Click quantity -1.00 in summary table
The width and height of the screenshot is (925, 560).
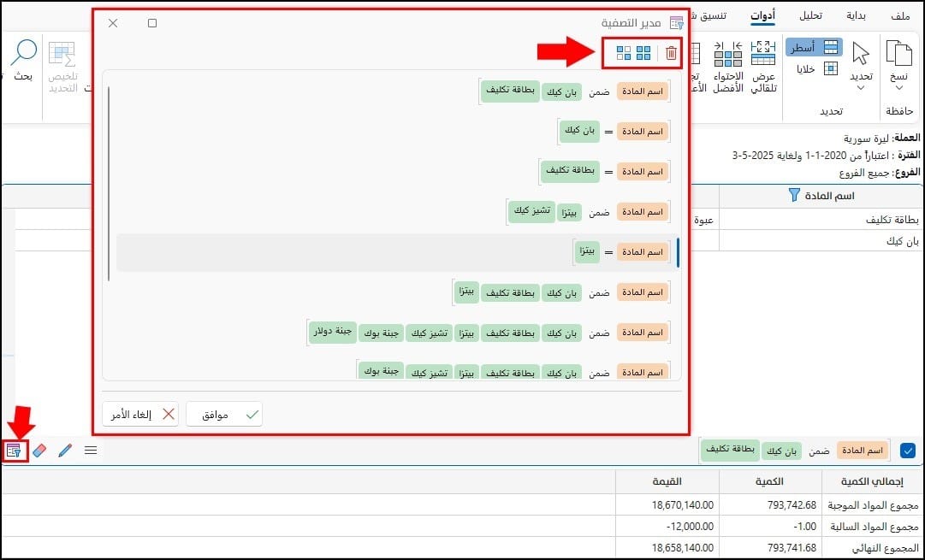point(804,527)
